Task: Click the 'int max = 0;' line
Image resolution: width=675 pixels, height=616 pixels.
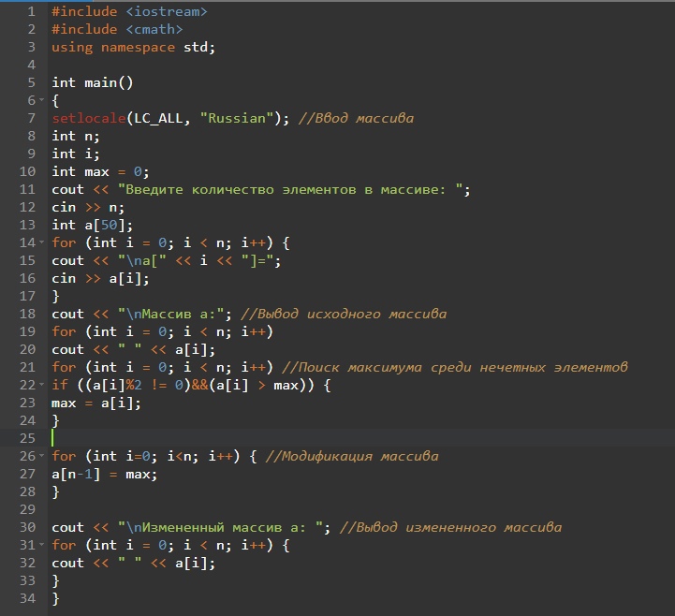Action: point(100,171)
